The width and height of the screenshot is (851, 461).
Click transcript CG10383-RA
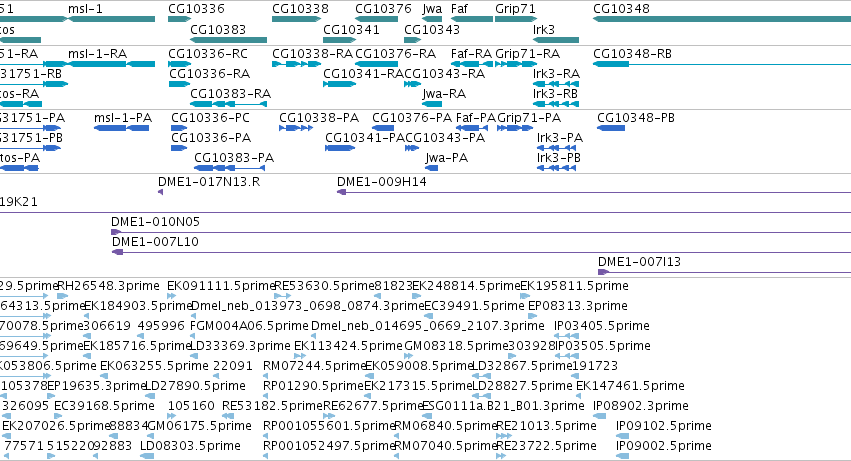228,104
